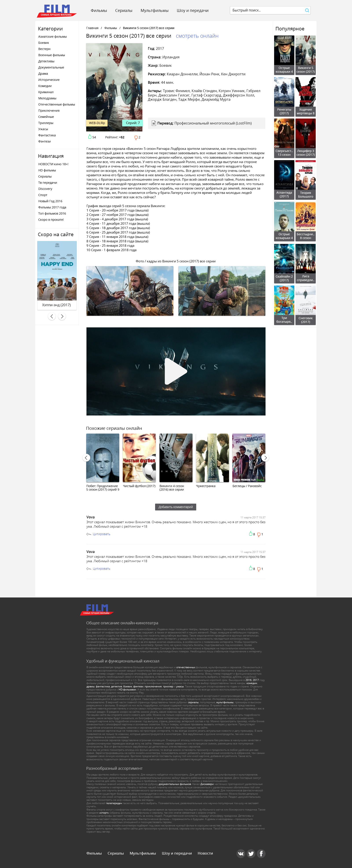Image resolution: width=352 pixels, height=868 pixels.
Task: Click the translation document icon
Action: (154, 123)
